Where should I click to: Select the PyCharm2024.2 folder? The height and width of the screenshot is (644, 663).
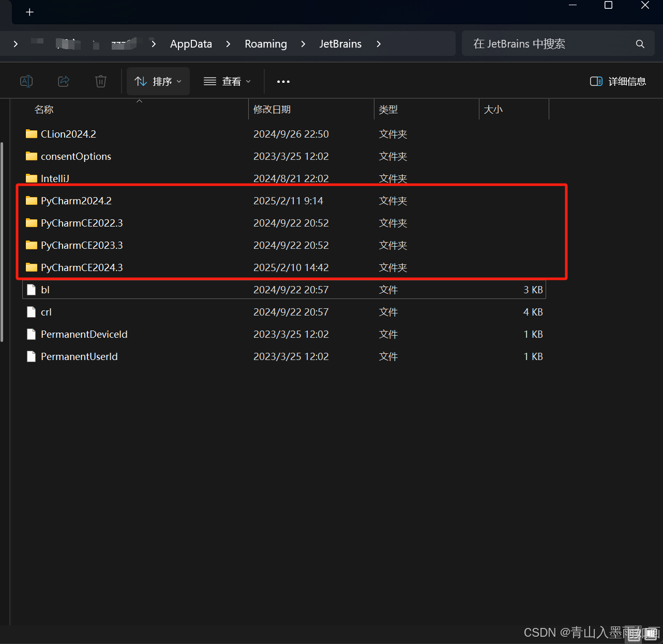pos(284,201)
